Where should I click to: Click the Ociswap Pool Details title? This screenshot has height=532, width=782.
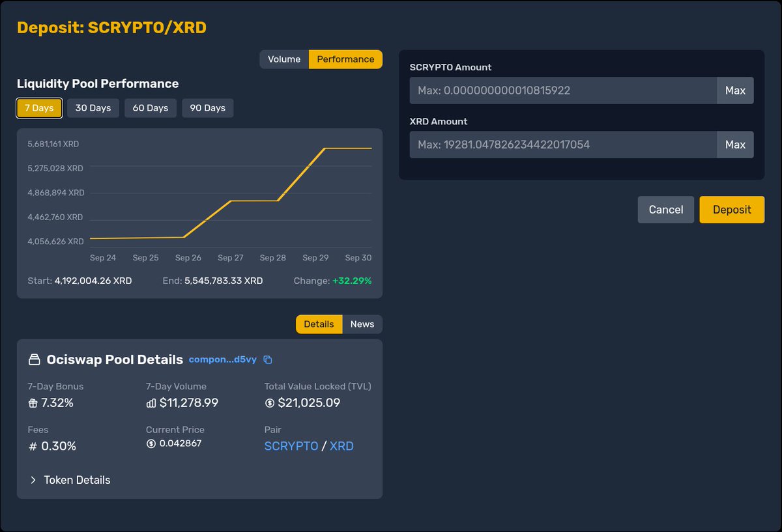click(x=115, y=359)
